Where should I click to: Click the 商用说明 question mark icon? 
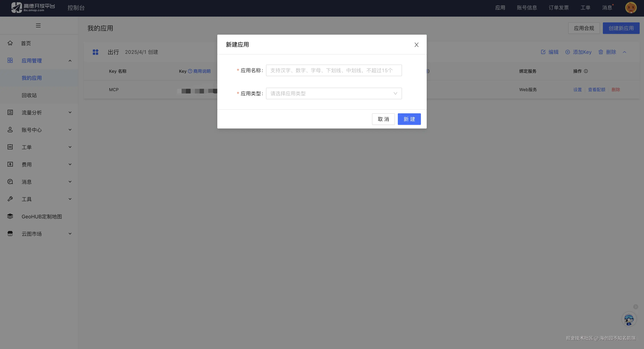coord(190,71)
